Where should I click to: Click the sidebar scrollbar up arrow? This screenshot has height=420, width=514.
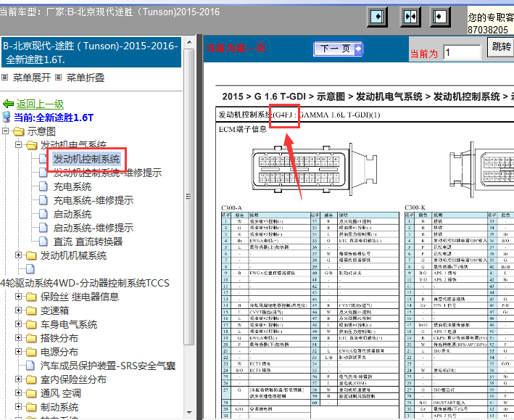pyautogui.click(x=189, y=42)
